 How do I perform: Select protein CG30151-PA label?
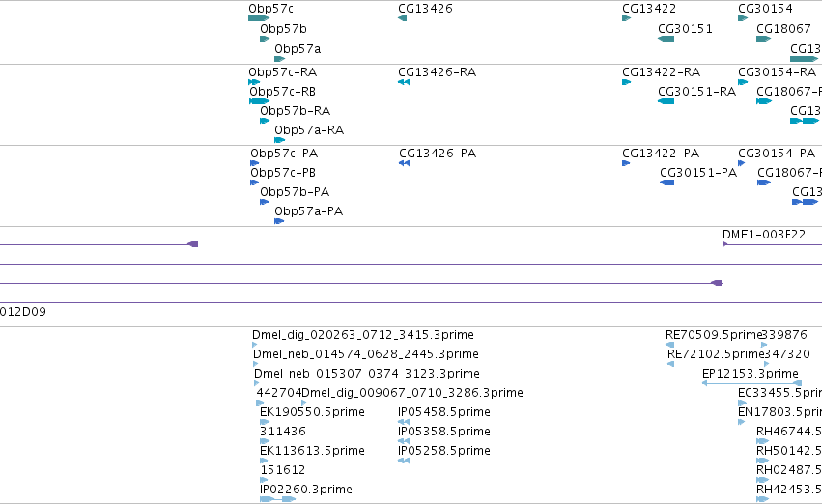pyautogui.click(x=698, y=173)
